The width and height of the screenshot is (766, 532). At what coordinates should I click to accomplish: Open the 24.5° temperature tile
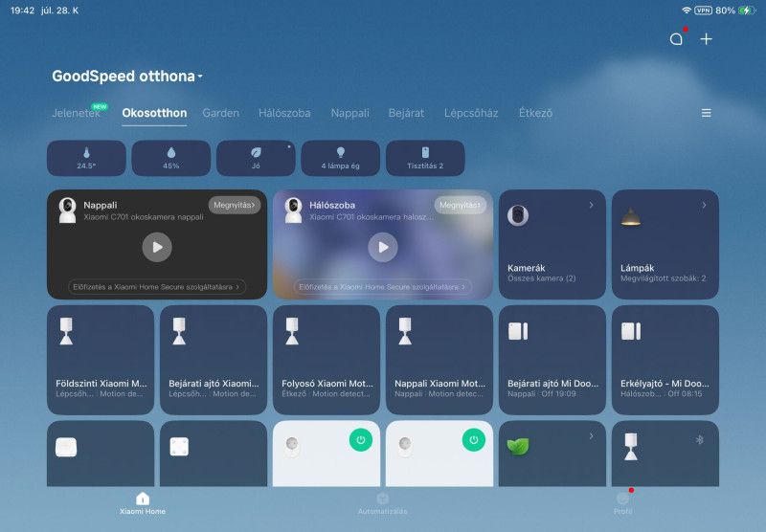(x=86, y=158)
